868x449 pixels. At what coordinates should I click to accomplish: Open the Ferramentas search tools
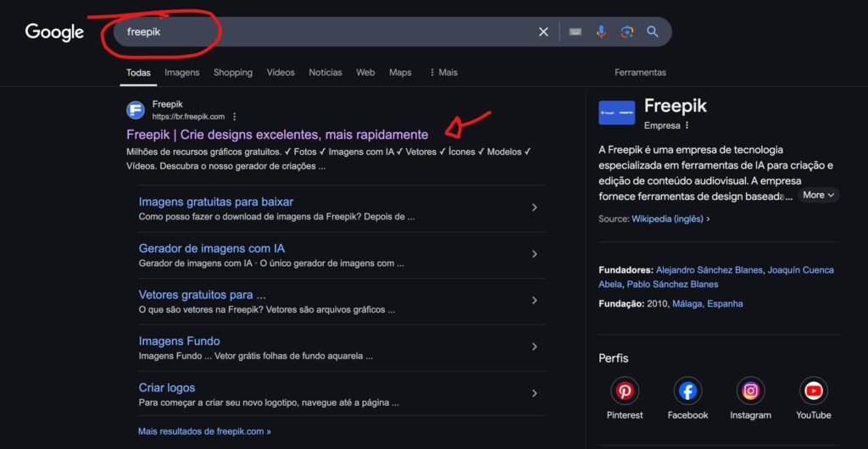pos(641,73)
